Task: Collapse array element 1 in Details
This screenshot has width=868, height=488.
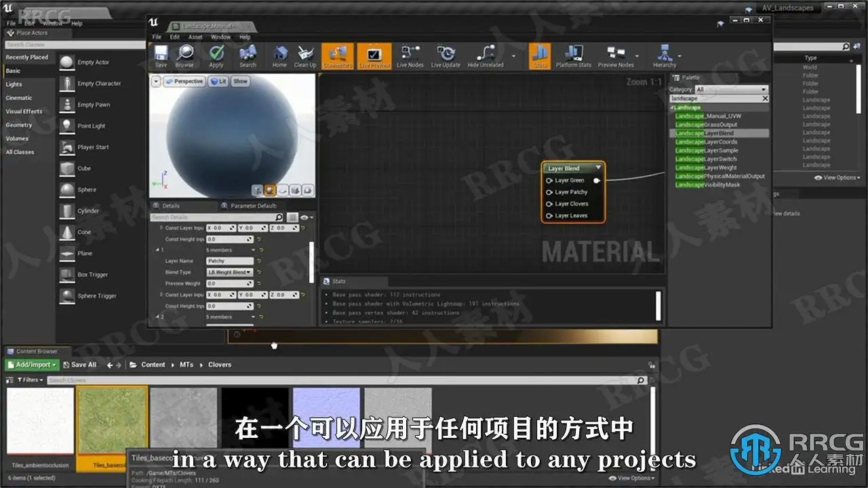Action: 157,250
